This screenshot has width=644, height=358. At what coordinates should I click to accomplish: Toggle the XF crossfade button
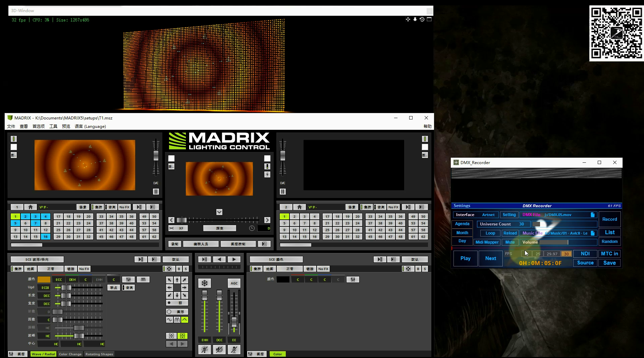pyautogui.click(x=178, y=228)
